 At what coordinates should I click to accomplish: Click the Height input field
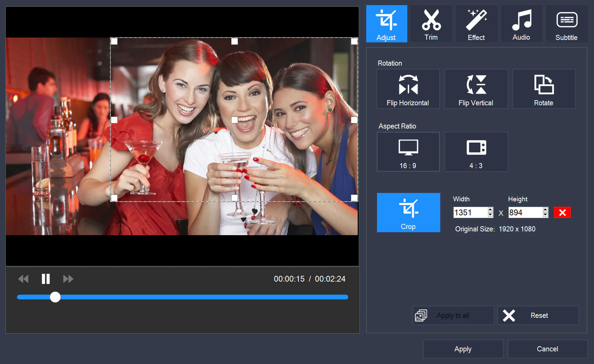click(x=525, y=212)
